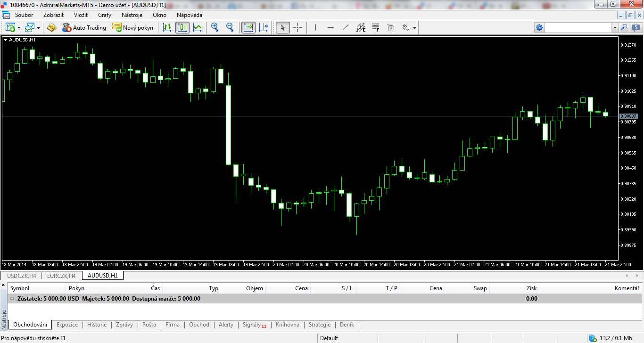Screen dimensions: 644x343
Task: Switch to the EURCZK,H4 chart tab
Action: [61, 276]
